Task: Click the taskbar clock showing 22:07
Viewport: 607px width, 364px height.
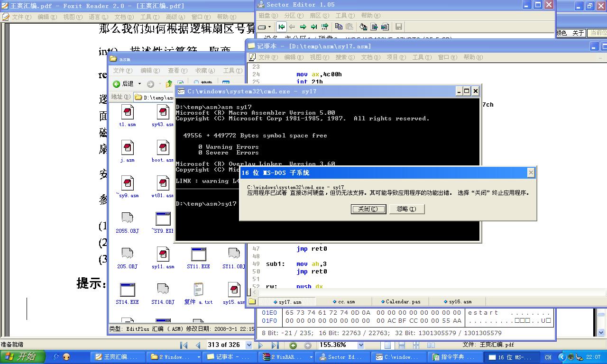Action: (593, 357)
